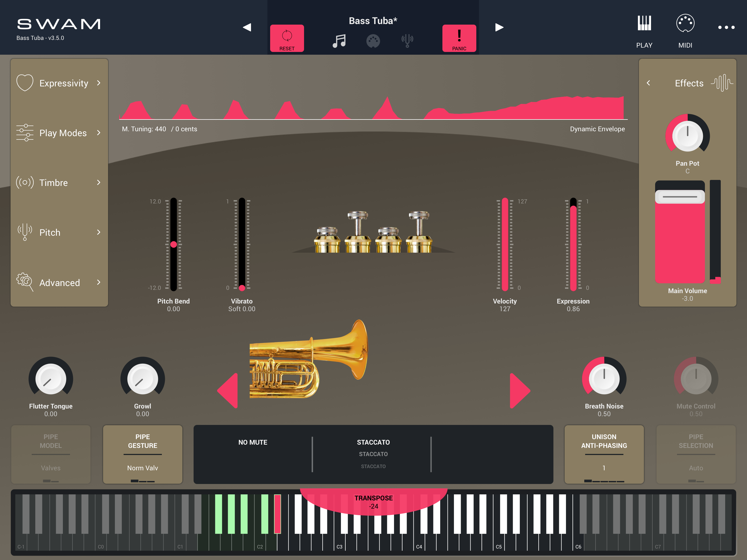The width and height of the screenshot is (747, 560).
Task: Collapse the Effects panel with the chevron
Action: pos(648,83)
